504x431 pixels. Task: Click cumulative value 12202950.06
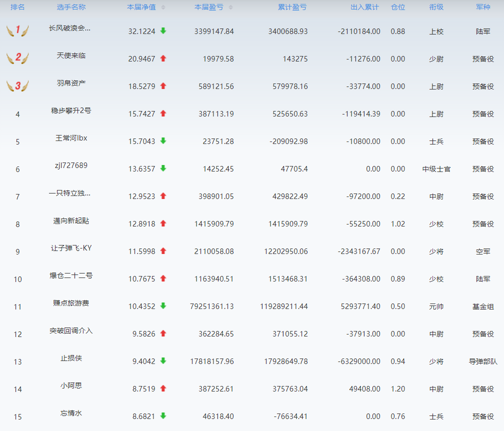click(286, 251)
